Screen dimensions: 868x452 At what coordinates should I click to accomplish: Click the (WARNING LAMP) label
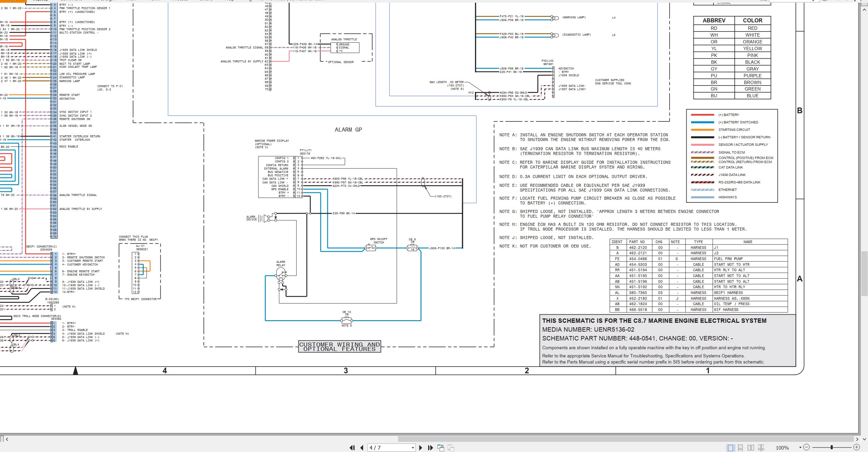574,17
